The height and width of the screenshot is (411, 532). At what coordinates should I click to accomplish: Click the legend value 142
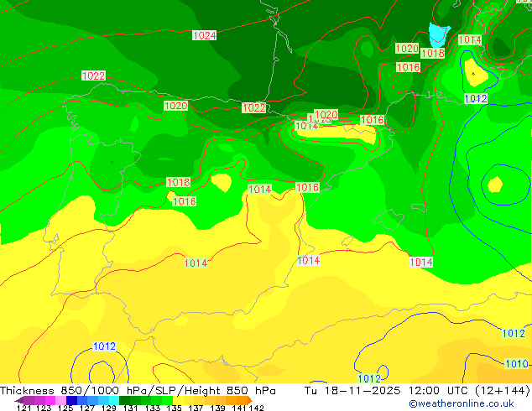[257, 408]
